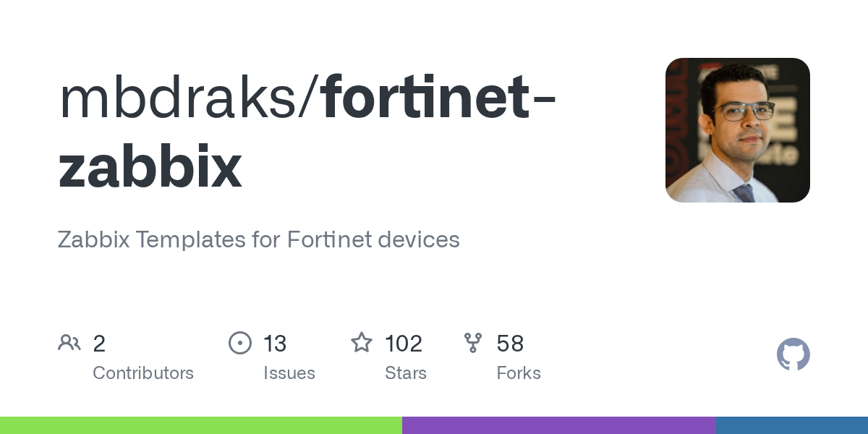Click the issues circle-dot icon
Image resolution: width=868 pixels, height=434 pixels.
pos(240,343)
